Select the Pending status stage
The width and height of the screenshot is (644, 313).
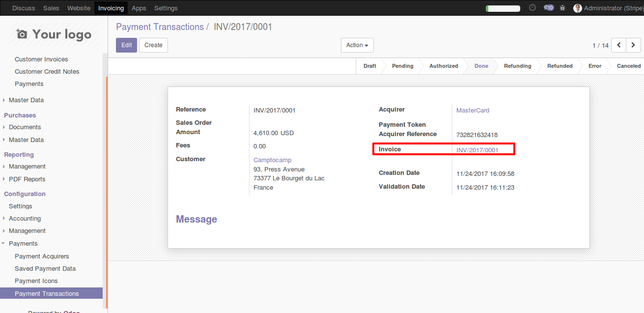pyautogui.click(x=403, y=66)
